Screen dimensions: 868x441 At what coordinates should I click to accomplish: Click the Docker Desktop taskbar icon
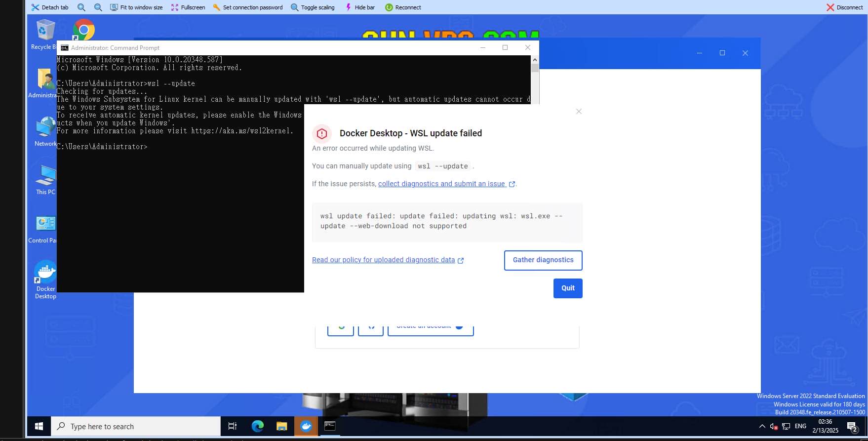(x=306, y=426)
